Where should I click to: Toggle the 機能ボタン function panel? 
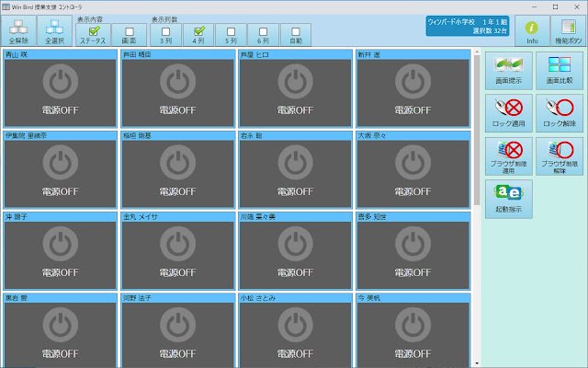coord(568,30)
